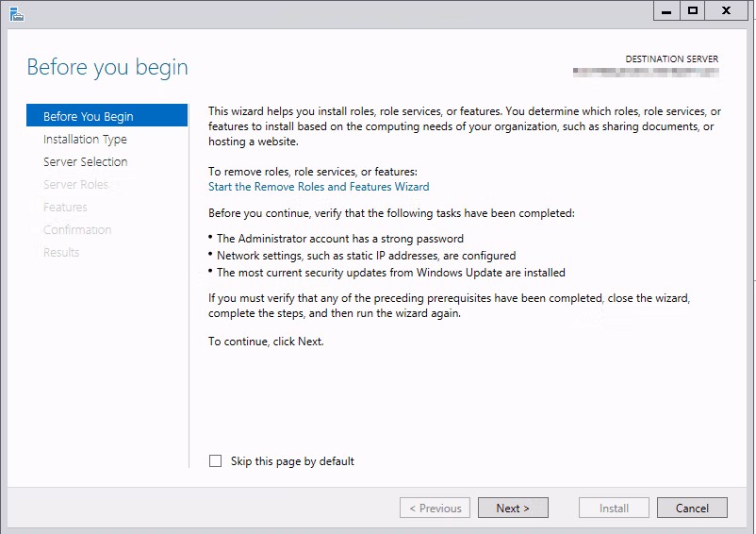Screen dimensions: 756x534
Task: Click the Previous button
Action: coord(435,508)
